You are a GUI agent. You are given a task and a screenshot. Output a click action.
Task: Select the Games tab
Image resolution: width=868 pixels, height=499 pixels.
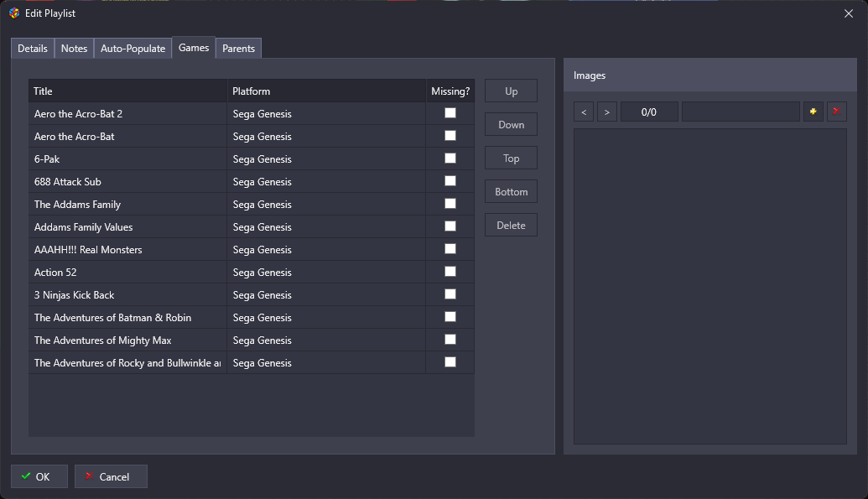194,48
